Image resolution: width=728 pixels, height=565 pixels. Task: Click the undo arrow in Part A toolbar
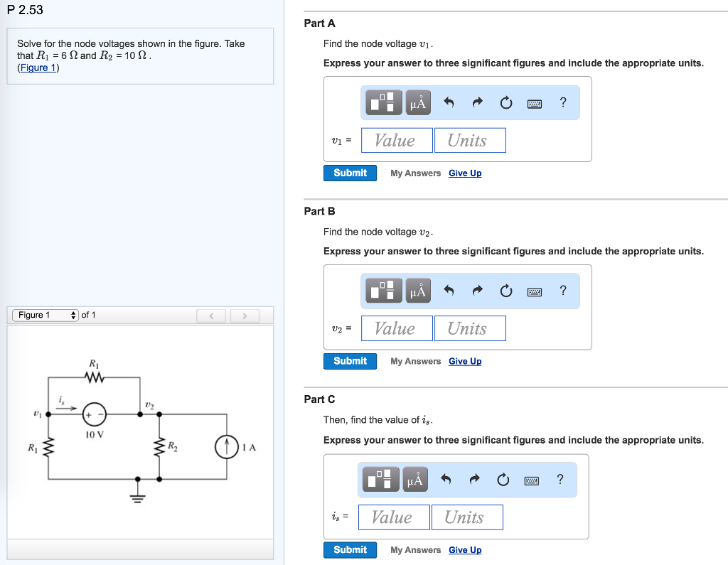(x=449, y=102)
